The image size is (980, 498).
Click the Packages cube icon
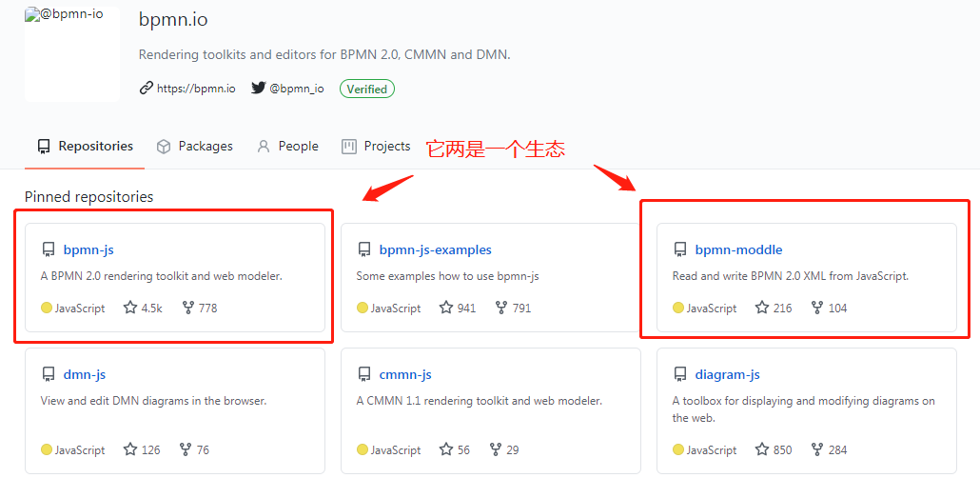(164, 147)
